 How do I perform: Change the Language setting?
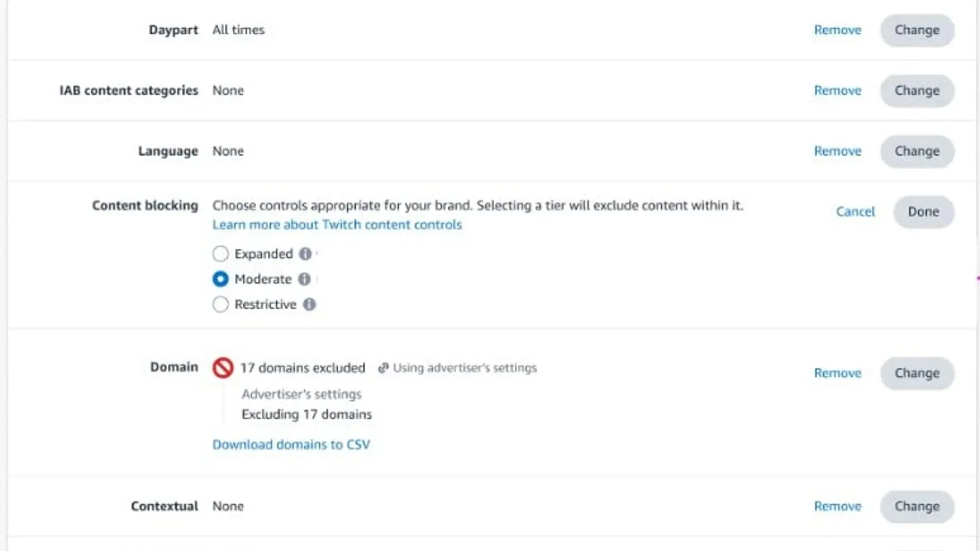pos(917,151)
